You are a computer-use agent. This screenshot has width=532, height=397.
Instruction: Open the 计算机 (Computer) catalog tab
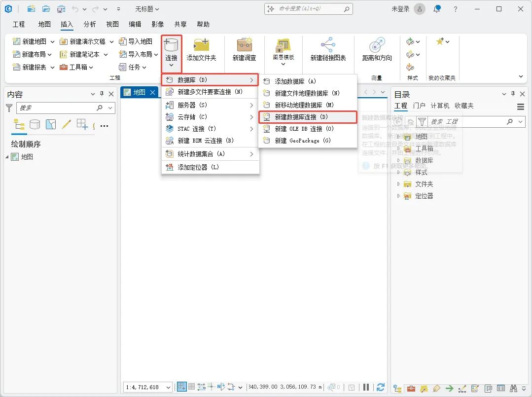[x=440, y=106]
